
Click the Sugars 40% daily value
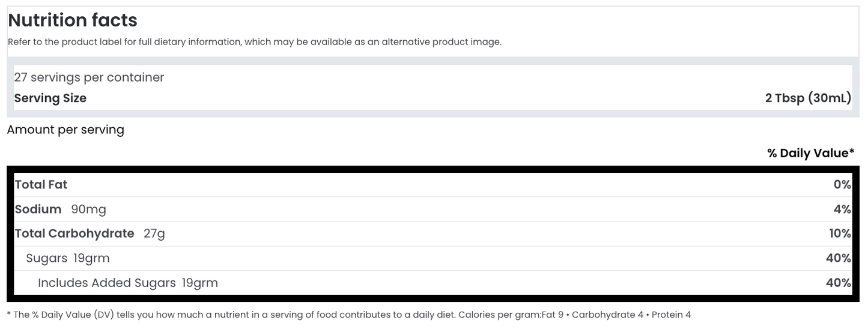point(839,258)
